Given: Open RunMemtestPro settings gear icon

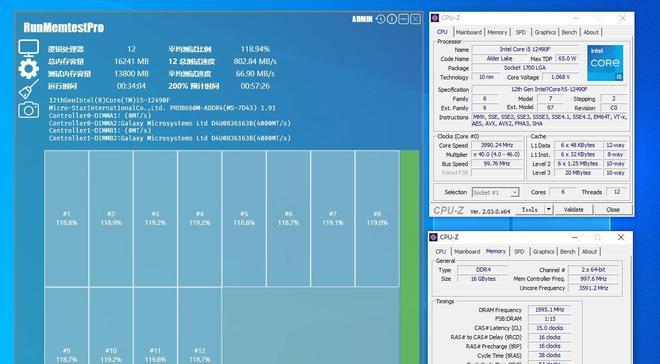Looking at the screenshot, I should coord(29,69).
